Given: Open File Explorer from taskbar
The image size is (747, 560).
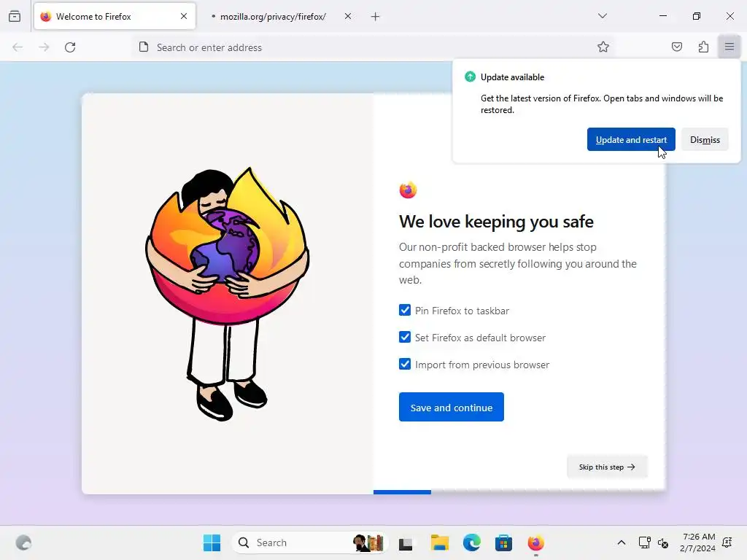Looking at the screenshot, I should coord(439,542).
